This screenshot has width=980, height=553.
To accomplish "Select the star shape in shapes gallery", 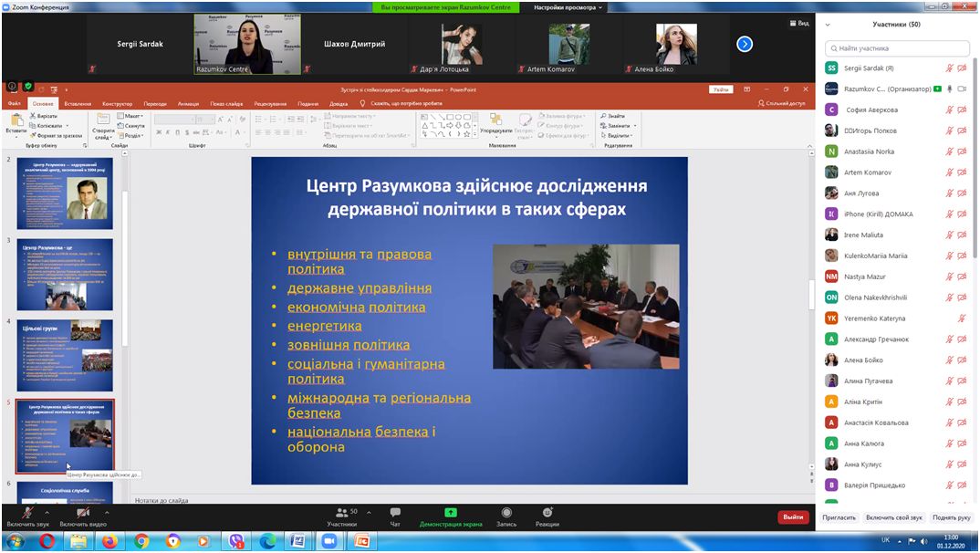I will [466, 134].
